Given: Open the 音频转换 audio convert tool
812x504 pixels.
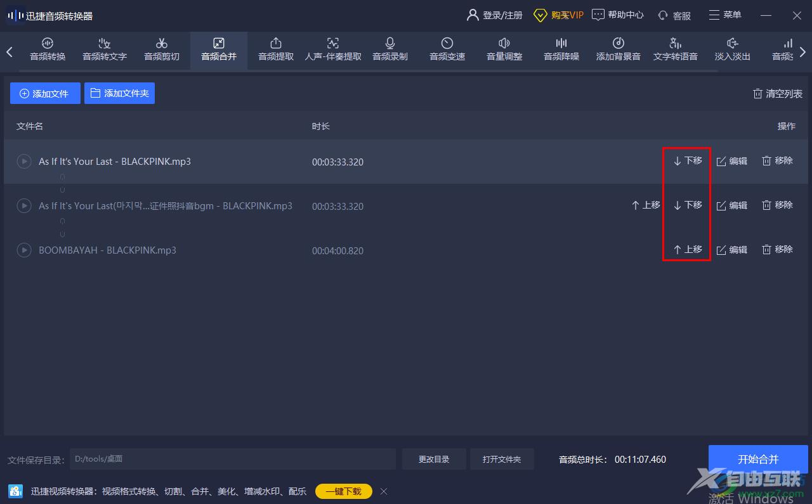Looking at the screenshot, I should click(48, 49).
